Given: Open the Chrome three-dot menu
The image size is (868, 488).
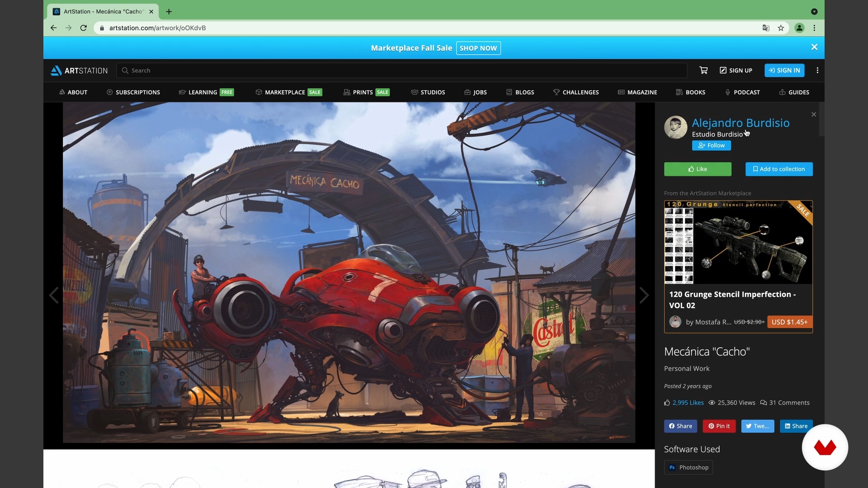Looking at the screenshot, I should [x=814, y=28].
